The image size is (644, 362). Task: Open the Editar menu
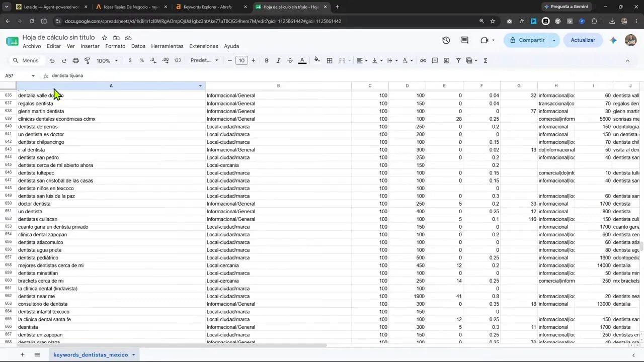point(54,46)
